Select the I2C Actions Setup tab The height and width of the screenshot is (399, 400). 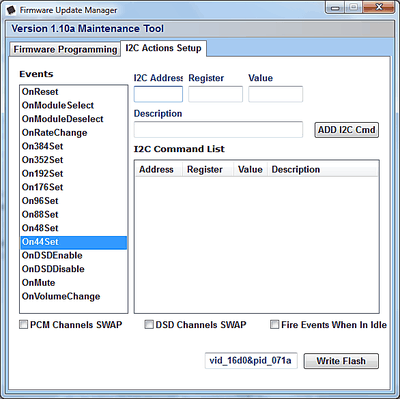click(x=163, y=48)
